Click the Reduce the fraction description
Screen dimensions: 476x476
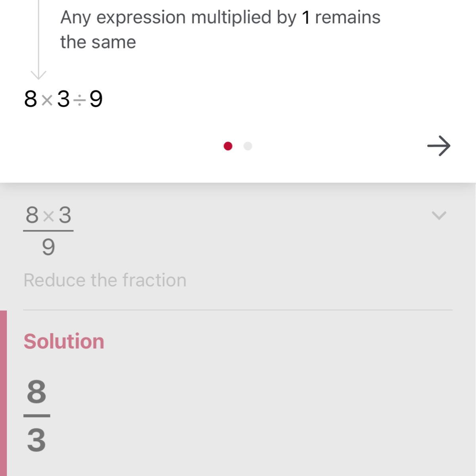coord(105,280)
